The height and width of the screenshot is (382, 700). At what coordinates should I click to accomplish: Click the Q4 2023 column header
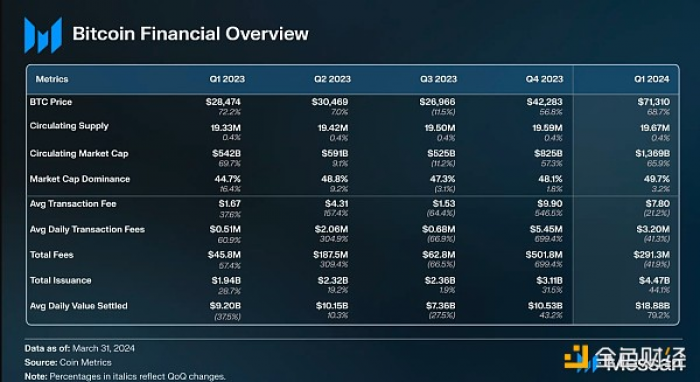pos(544,79)
